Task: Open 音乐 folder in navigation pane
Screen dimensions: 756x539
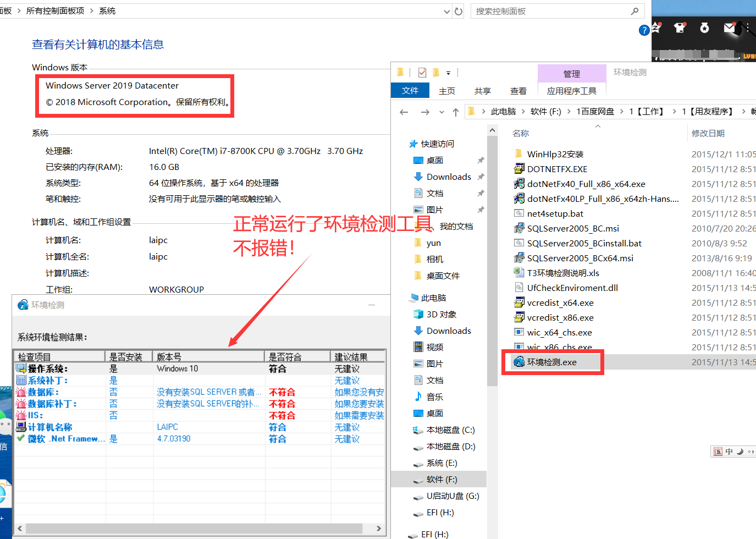Action: (435, 397)
